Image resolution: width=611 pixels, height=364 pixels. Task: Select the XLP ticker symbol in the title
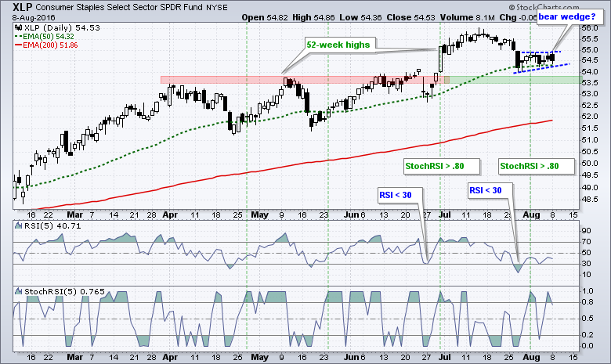[23, 7]
